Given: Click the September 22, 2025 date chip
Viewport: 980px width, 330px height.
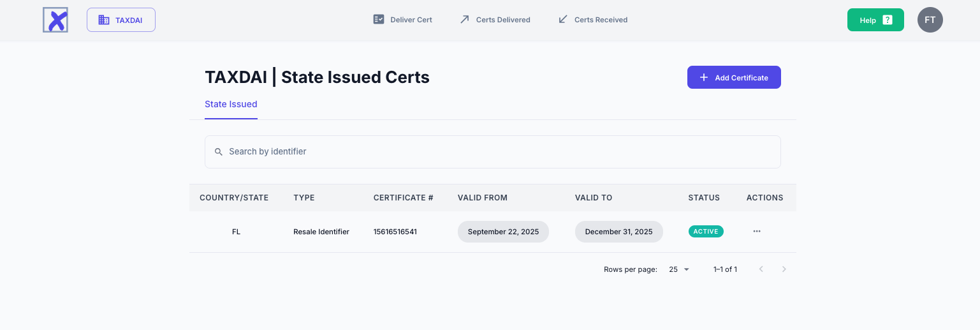Looking at the screenshot, I should (503, 232).
